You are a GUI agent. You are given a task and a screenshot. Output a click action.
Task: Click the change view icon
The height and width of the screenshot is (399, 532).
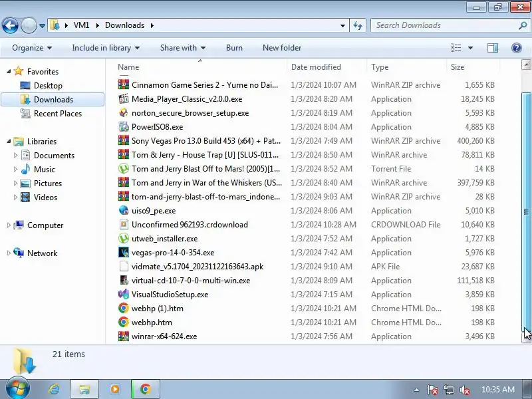click(x=456, y=48)
